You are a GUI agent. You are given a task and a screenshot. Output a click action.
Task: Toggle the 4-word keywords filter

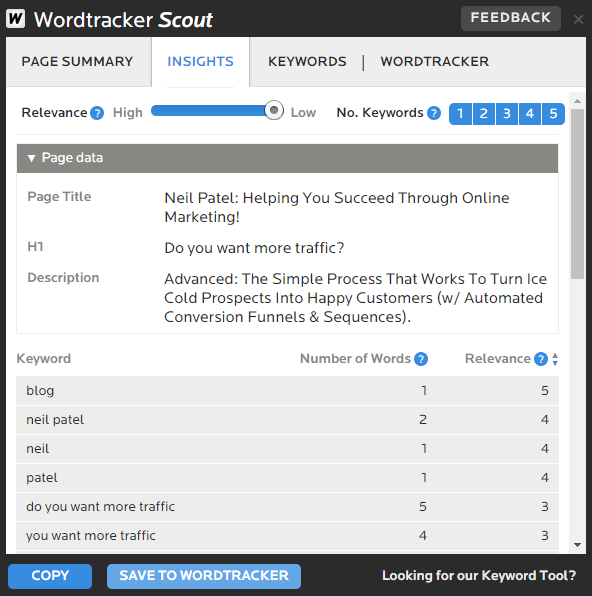click(x=530, y=114)
